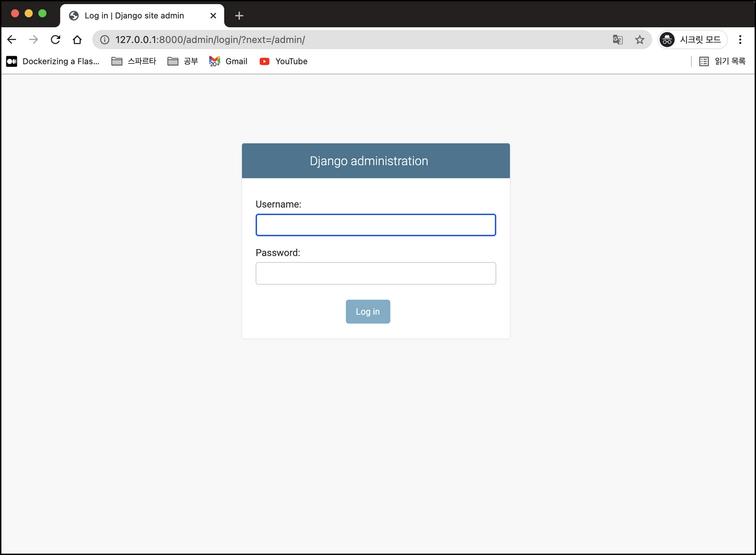Screen dimensions: 756x555
Task: Focus the Username input field
Action: [x=376, y=225]
